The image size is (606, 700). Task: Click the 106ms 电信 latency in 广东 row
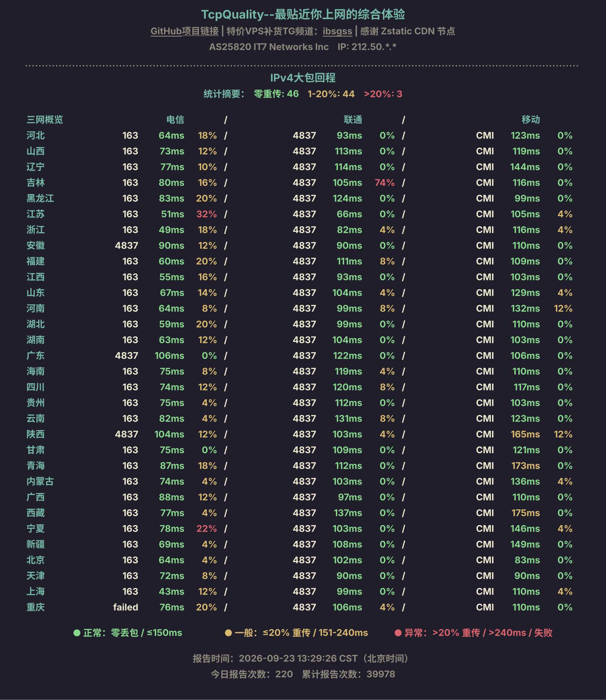pyautogui.click(x=169, y=355)
